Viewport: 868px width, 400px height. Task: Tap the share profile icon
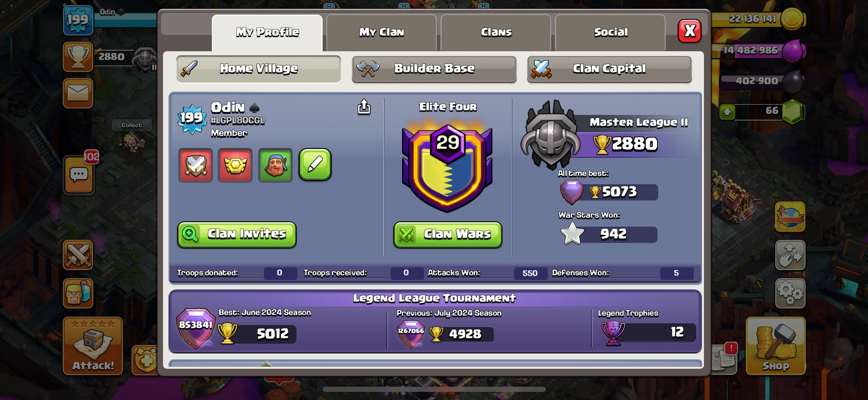[x=364, y=107]
